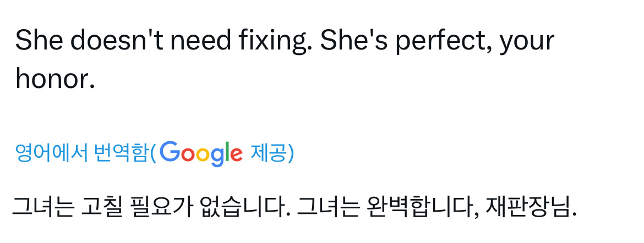Click the word "your" in the tweet

click(x=527, y=42)
